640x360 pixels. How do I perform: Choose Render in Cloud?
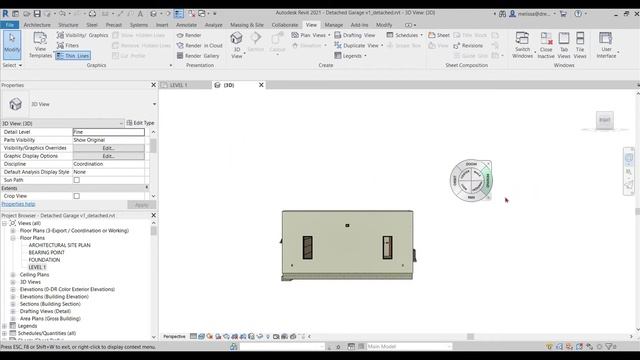point(199,45)
